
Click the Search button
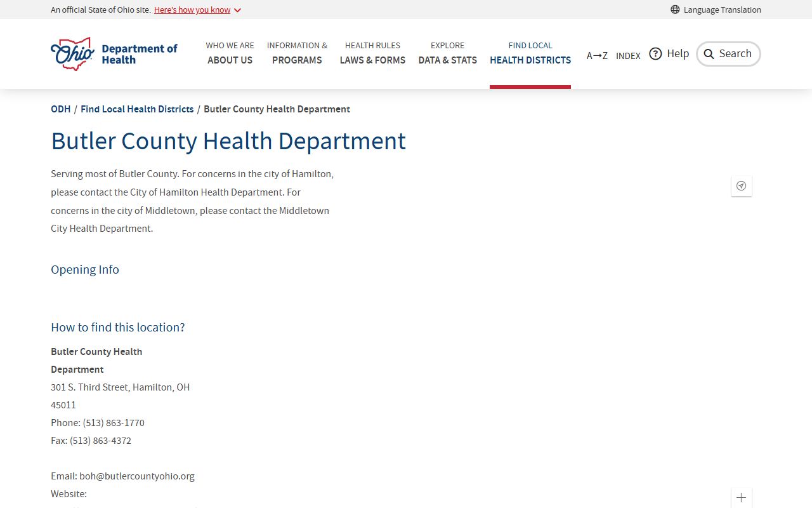[728, 54]
